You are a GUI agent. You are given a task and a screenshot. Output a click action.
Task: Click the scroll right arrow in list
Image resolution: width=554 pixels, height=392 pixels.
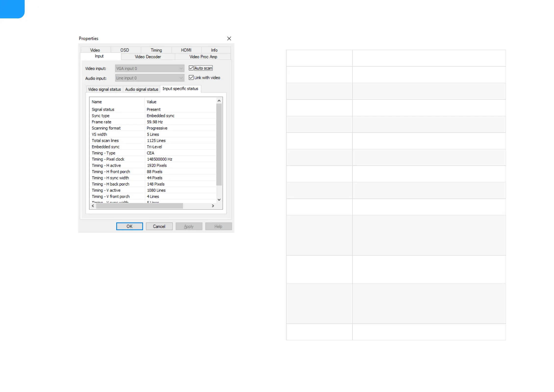pos(213,206)
